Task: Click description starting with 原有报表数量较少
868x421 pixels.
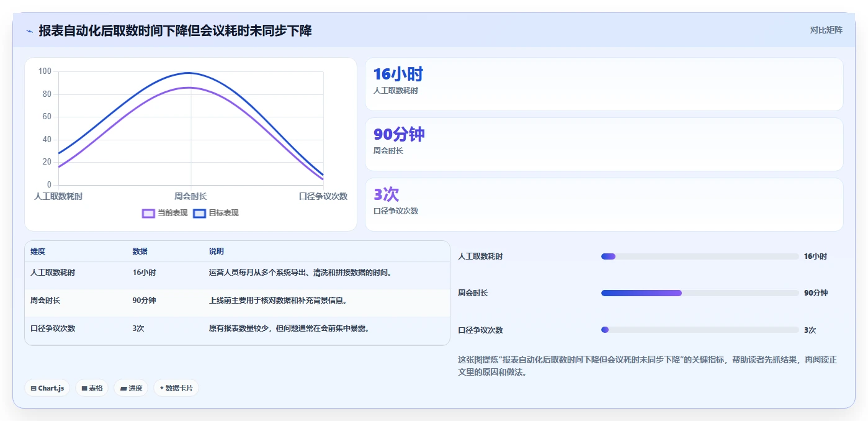Action: pyautogui.click(x=289, y=328)
